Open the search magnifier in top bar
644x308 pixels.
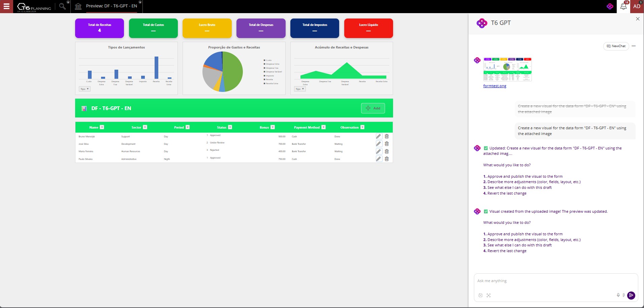click(62, 6)
